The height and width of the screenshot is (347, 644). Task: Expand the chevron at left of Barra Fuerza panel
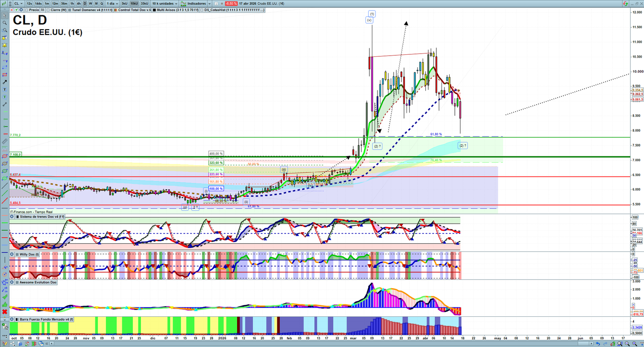pyautogui.click(x=4, y=319)
